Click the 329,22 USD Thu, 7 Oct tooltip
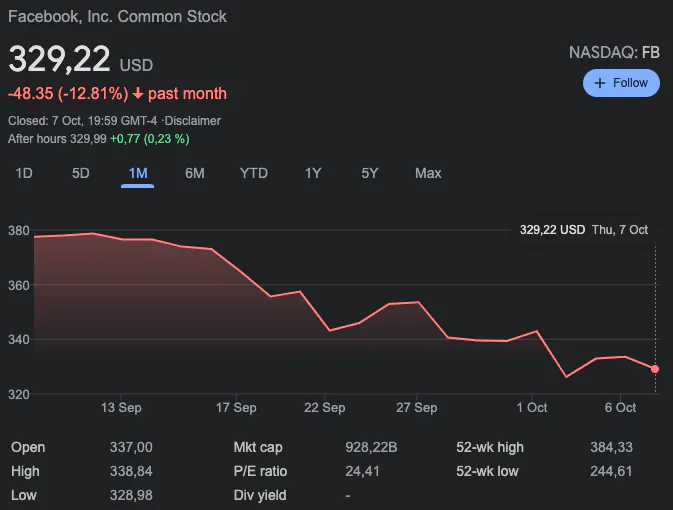This screenshot has width=673, height=510. (584, 230)
